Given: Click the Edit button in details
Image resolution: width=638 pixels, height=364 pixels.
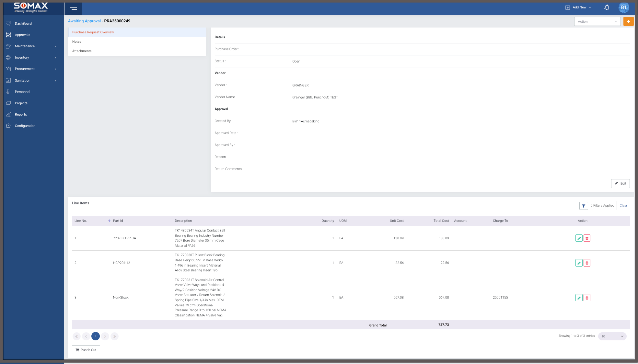Looking at the screenshot, I should click(x=620, y=184).
